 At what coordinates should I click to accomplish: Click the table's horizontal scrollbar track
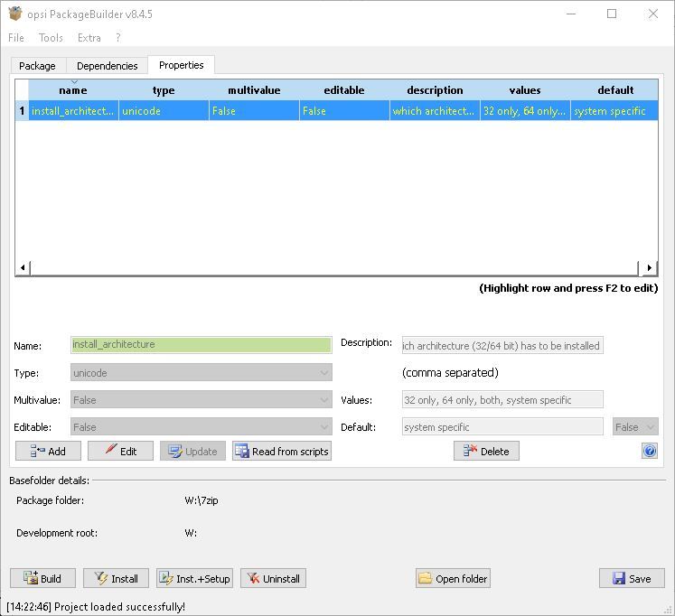333,267
